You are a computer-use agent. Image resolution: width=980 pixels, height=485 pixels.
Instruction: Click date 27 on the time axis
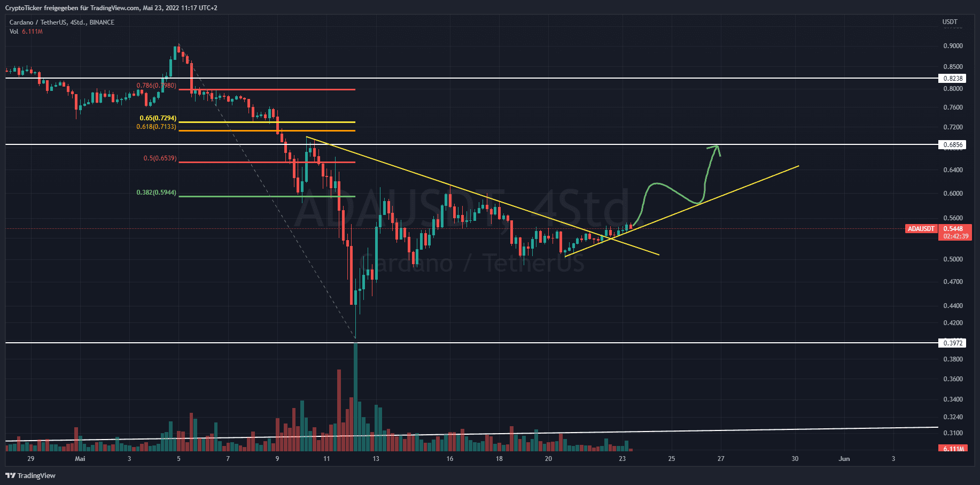(x=721, y=459)
